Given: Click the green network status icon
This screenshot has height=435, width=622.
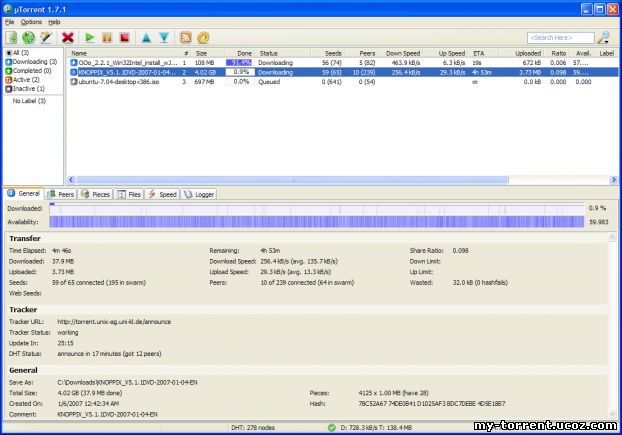Looking at the screenshot, I should pos(332,427).
